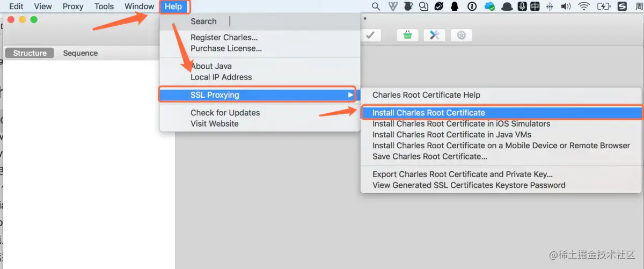Click the Sogou S input icon
This screenshot has width=644, height=269.
pyautogui.click(x=622, y=6)
